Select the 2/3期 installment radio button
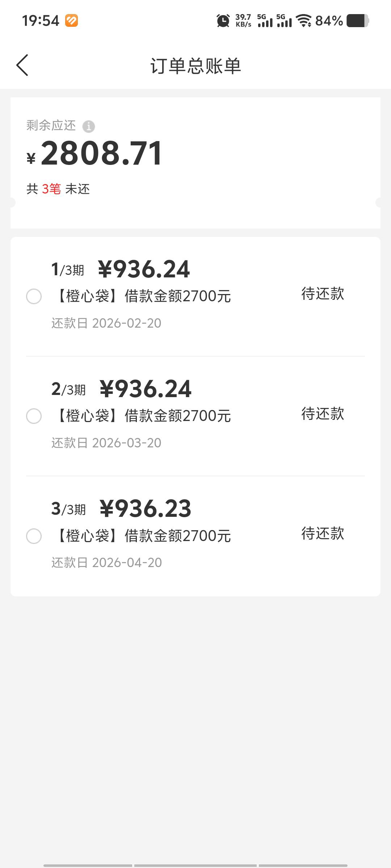Screen dimensions: 391x868 click(34, 416)
